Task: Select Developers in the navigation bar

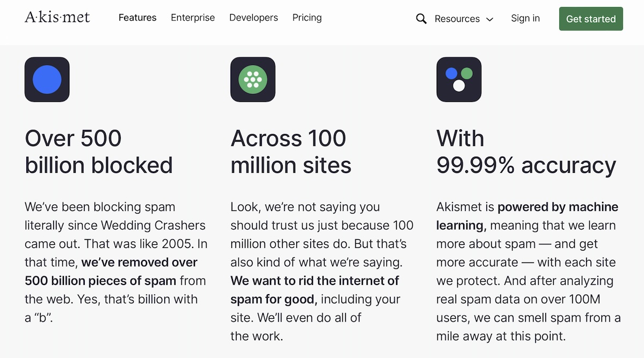Action: point(253,18)
